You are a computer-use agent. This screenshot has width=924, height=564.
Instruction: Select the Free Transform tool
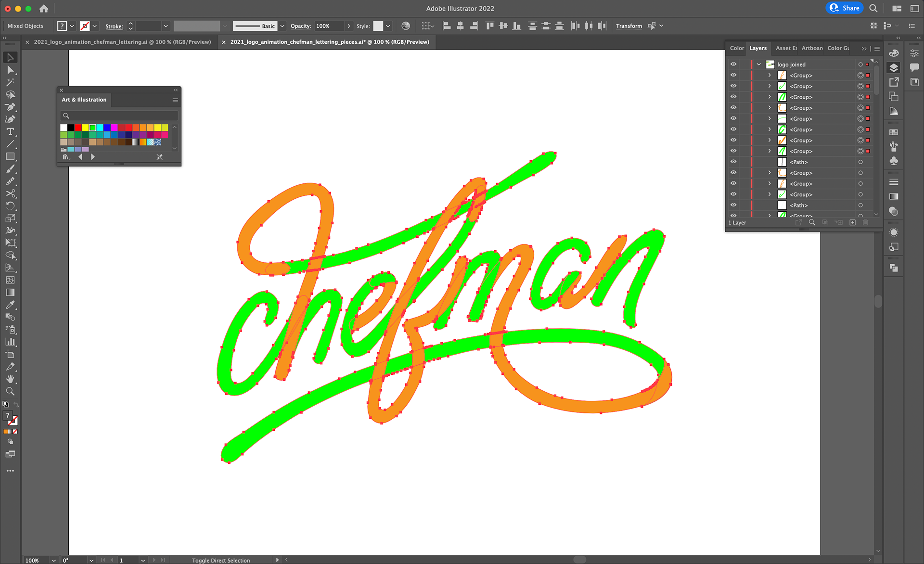click(10, 243)
